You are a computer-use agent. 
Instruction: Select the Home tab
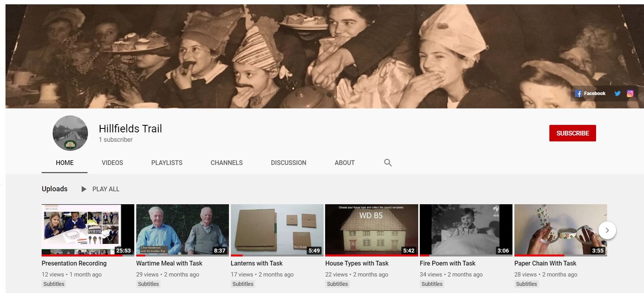(x=65, y=163)
